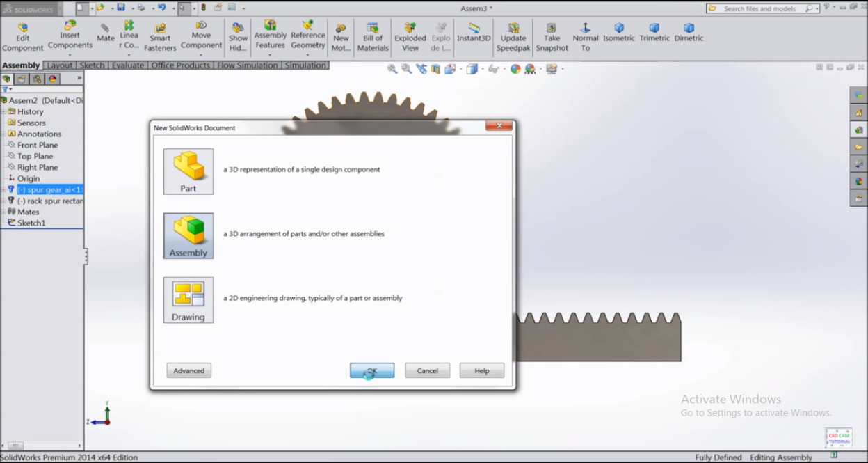Switch to Isometric view
Screen dimensions: 868x463
coord(619,33)
